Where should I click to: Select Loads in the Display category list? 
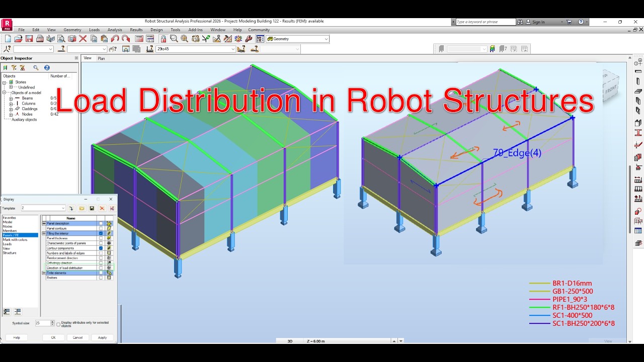[x=8, y=244]
